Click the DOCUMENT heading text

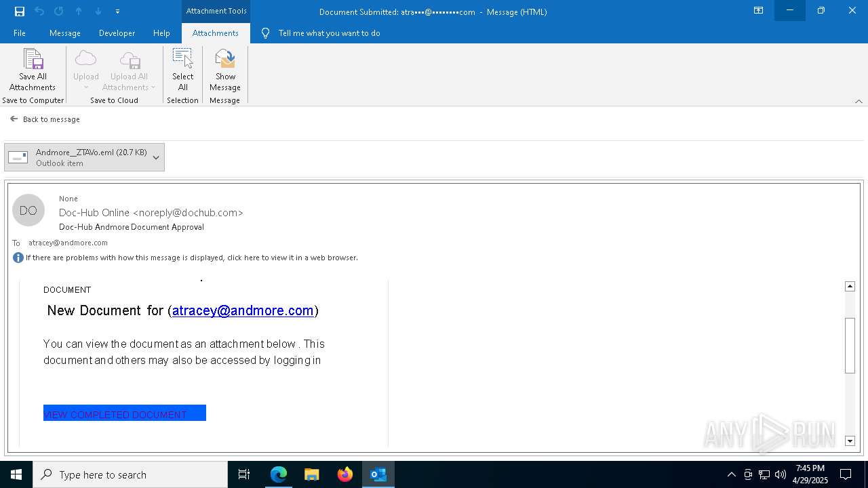pyautogui.click(x=67, y=289)
